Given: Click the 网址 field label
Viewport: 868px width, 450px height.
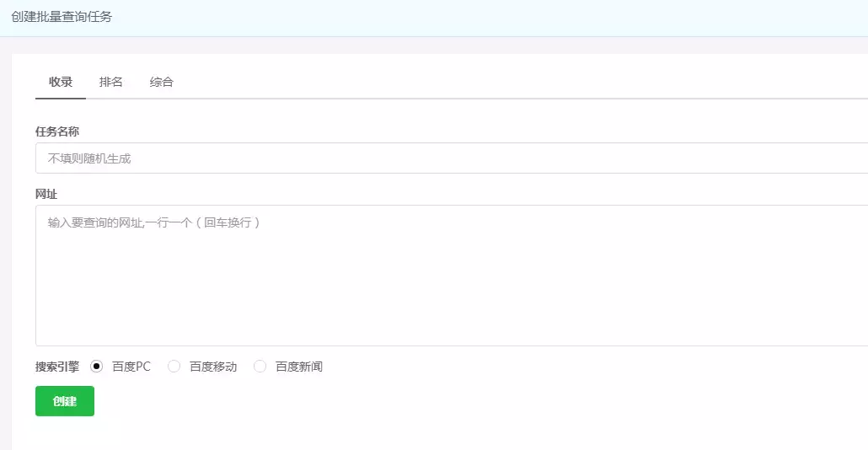Looking at the screenshot, I should coord(46,195).
